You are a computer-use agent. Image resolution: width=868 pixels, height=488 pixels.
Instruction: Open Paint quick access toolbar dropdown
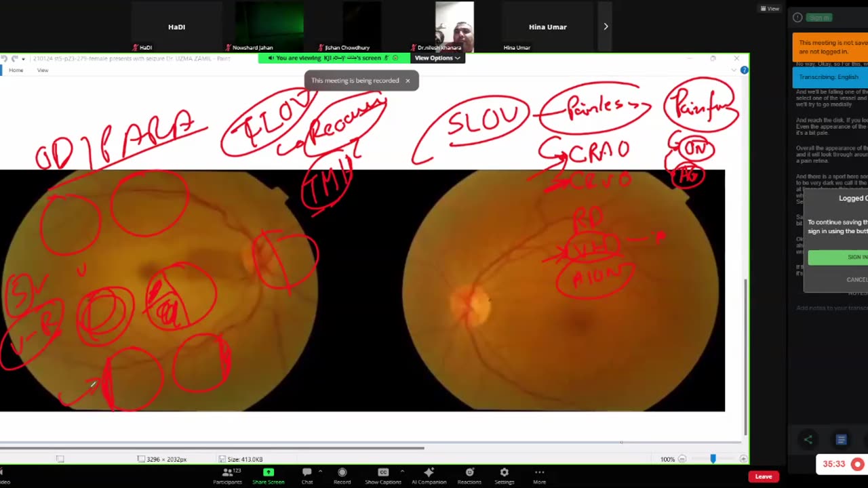[23, 59]
